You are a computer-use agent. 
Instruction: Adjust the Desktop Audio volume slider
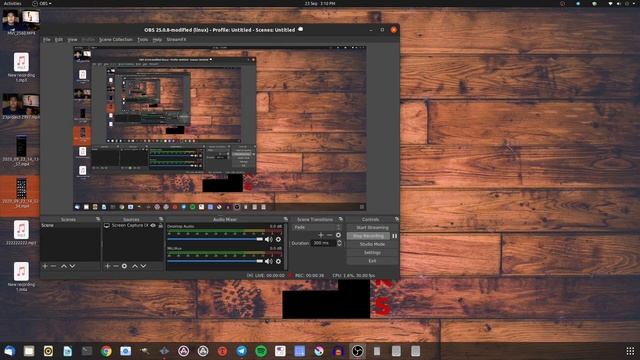[x=216, y=239]
